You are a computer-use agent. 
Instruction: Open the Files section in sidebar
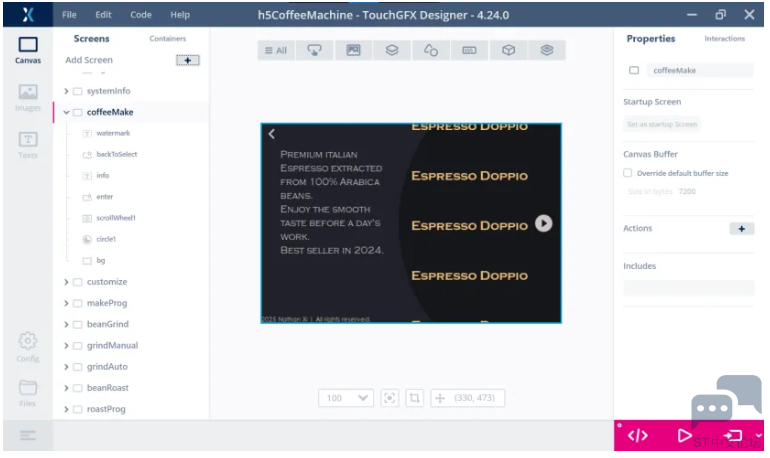tap(28, 393)
